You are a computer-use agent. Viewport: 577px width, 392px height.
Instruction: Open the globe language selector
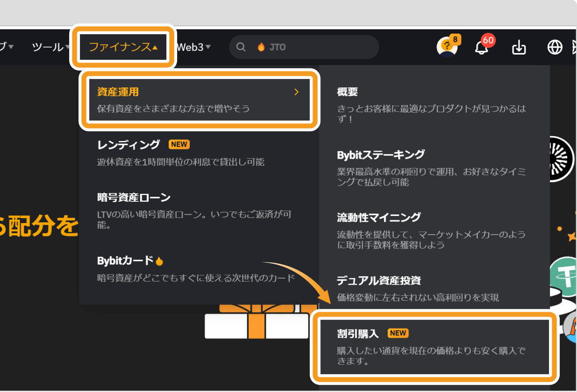554,47
